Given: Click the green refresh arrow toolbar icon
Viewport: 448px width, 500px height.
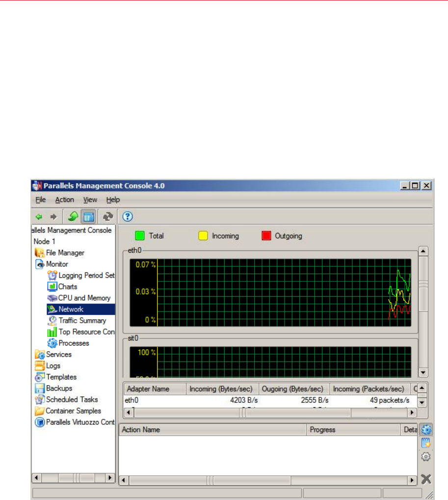Looking at the screenshot, I should point(73,217).
